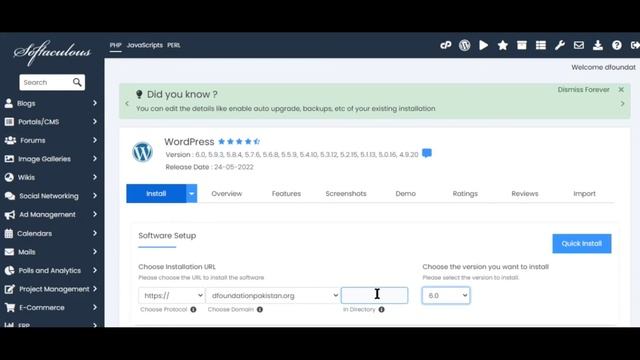Switch to the Screenshots tab
The image size is (640, 360).
pos(346,194)
